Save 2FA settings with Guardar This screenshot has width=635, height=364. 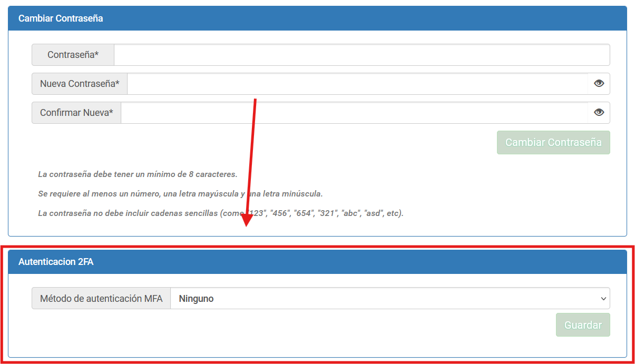pyautogui.click(x=583, y=325)
